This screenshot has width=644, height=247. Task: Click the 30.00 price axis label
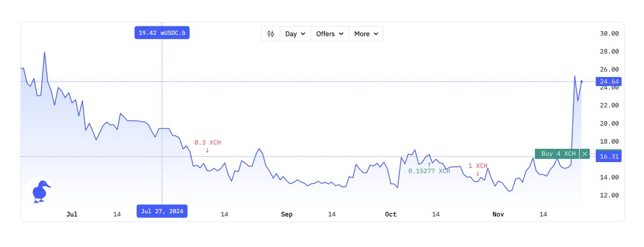coord(609,33)
